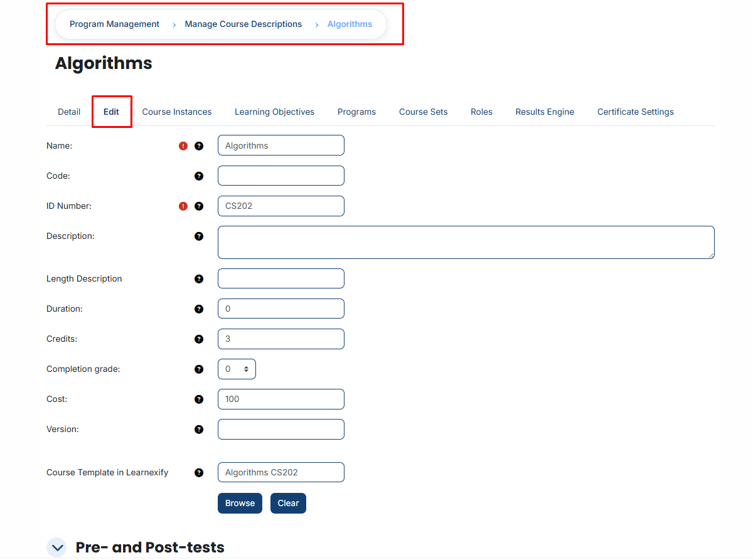Image resolution: width=753 pixels, height=560 pixels.
Task: View the Course Sets tab
Action: tap(424, 112)
